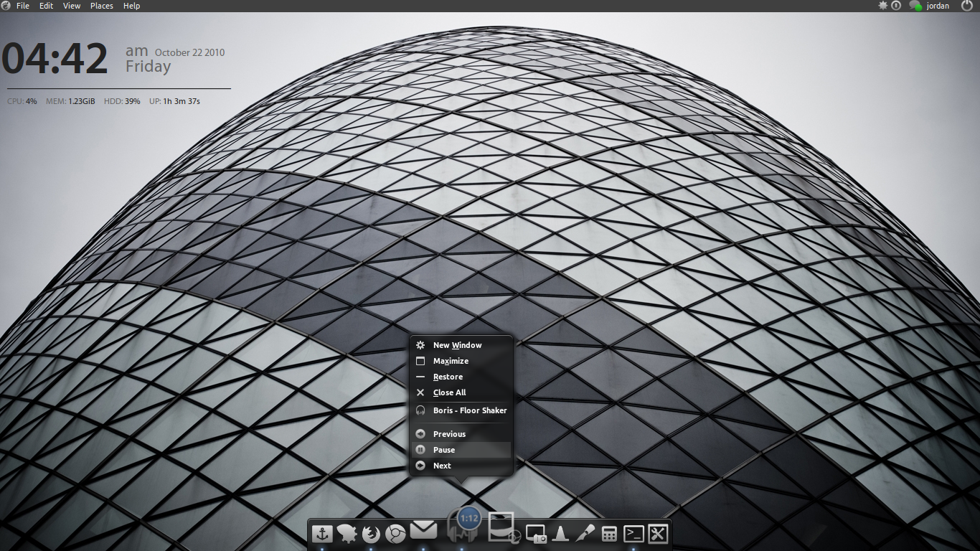Image resolution: width=980 pixels, height=551 pixels.
Task: Click the distributor logo at panel start
Action: [x=6, y=6]
